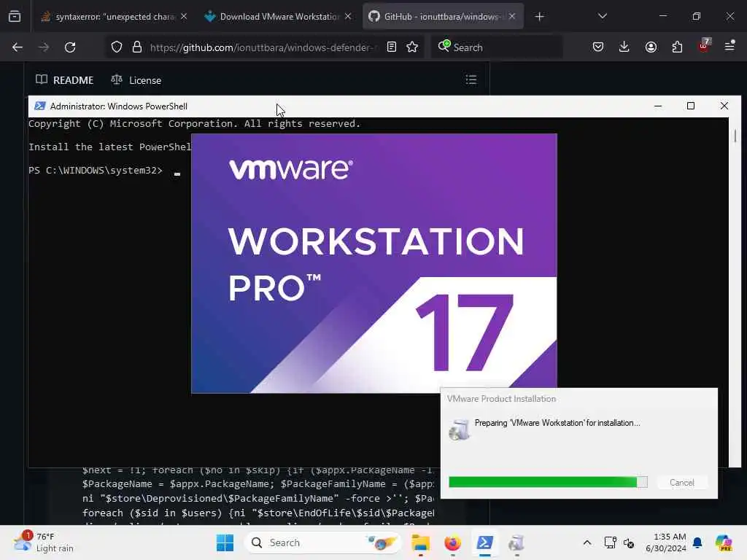The height and width of the screenshot is (560, 747).
Task: Select the GitHub ionuttbara tab
Action: [443, 17]
